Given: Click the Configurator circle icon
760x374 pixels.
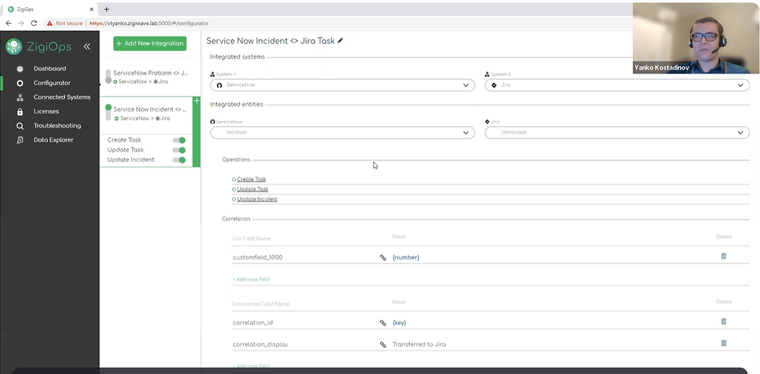Looking at the screenshot, I should click(x=20, y=83).
